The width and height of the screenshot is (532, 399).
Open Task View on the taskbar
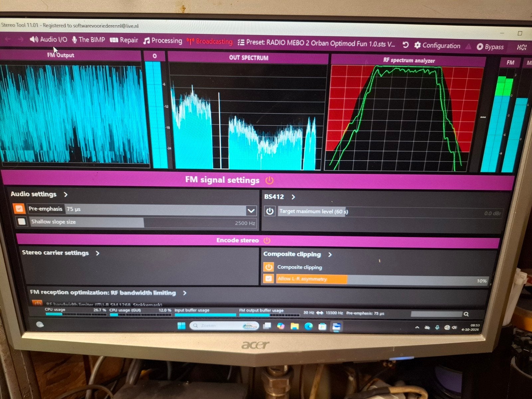[267, 326]
